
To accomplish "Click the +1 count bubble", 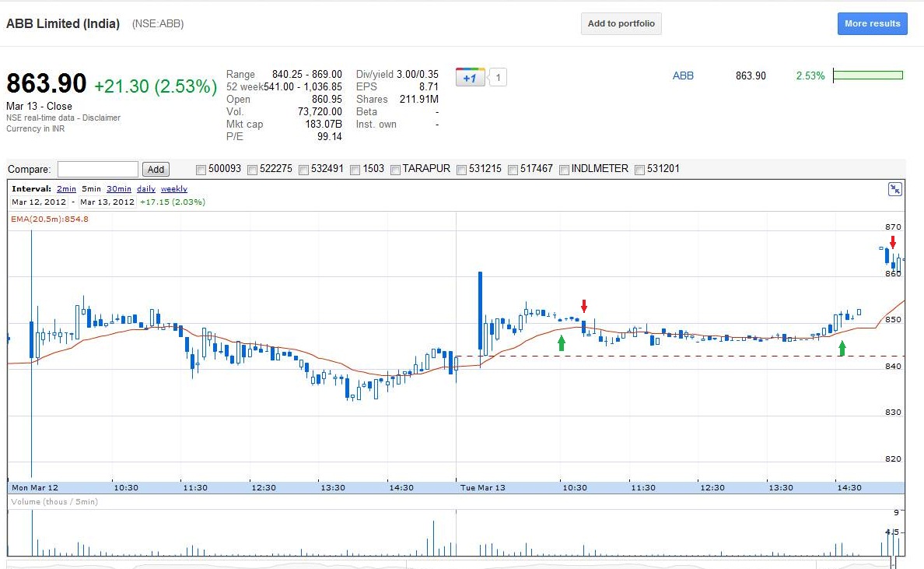I will 498,77.
